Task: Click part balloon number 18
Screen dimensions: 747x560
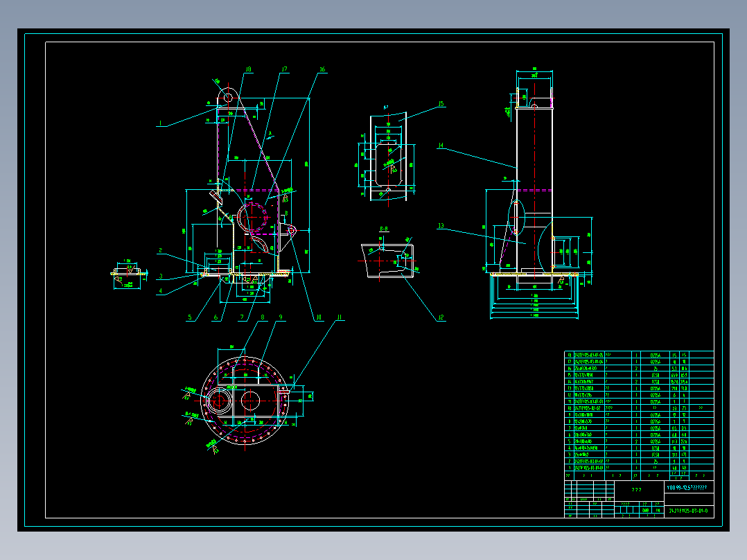Action: click(x=248, y=69)
